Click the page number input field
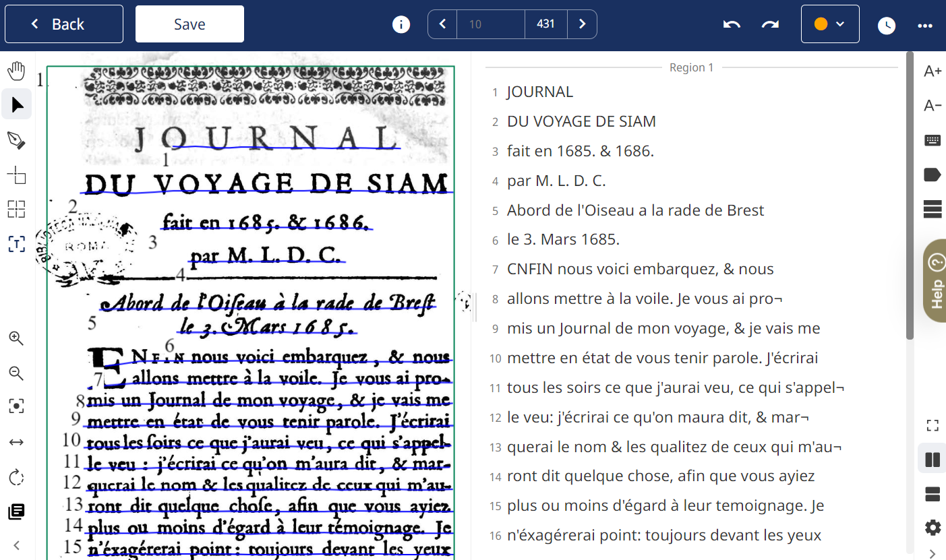The width and height of the screenshot is (946, 560). pos(490,24)
